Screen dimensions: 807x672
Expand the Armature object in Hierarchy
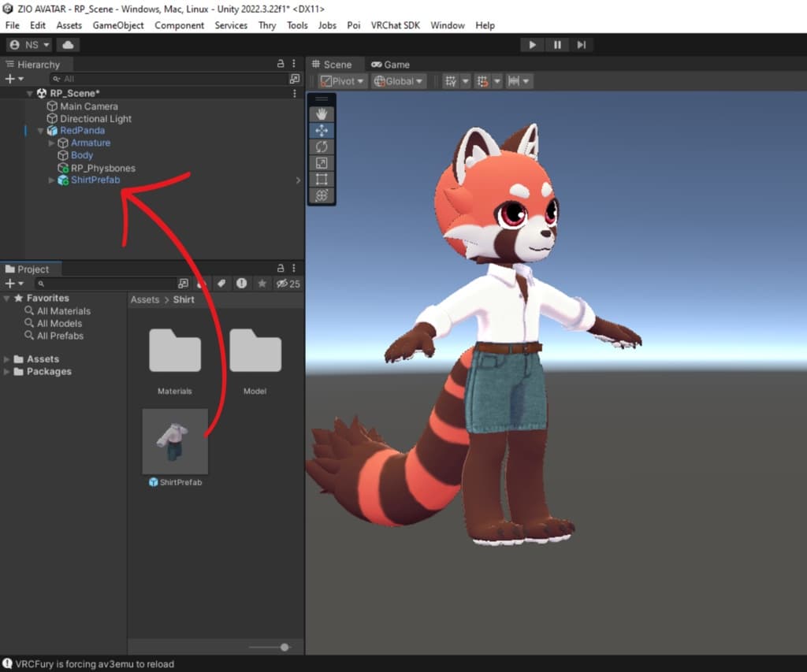(x=52, y=143)
